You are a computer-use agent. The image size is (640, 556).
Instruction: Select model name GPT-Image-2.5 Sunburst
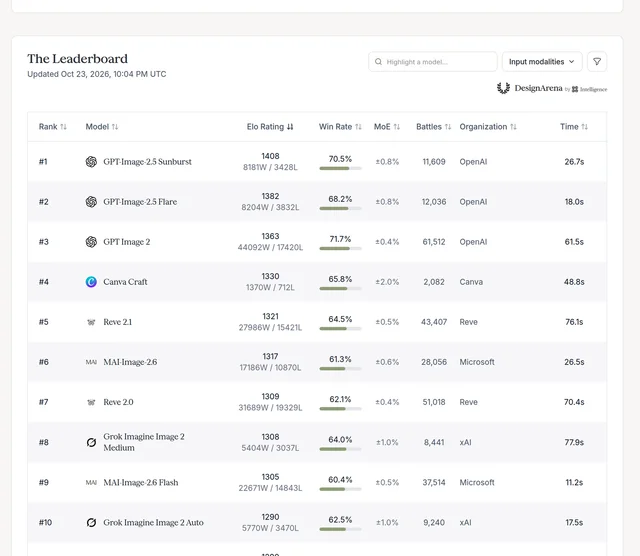(147, 162)
